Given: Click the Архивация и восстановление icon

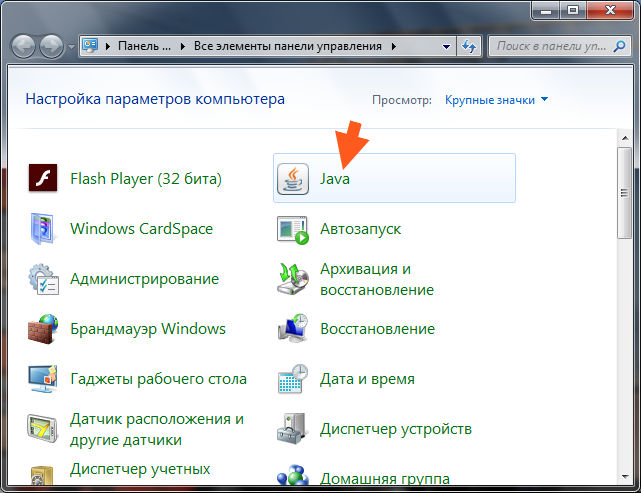Looking at the screenshot, I should (x=293, y=279).
